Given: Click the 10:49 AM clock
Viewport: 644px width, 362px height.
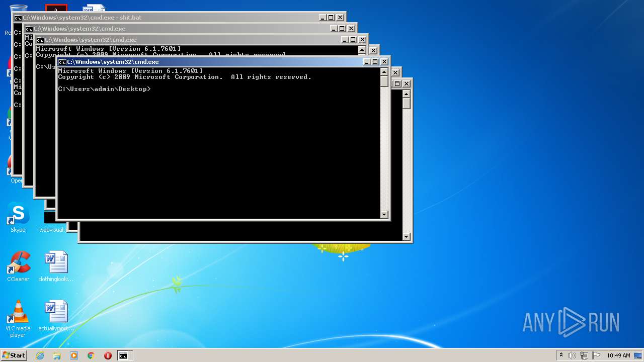Looking at the screenshot, I should [x=618, y=355].
